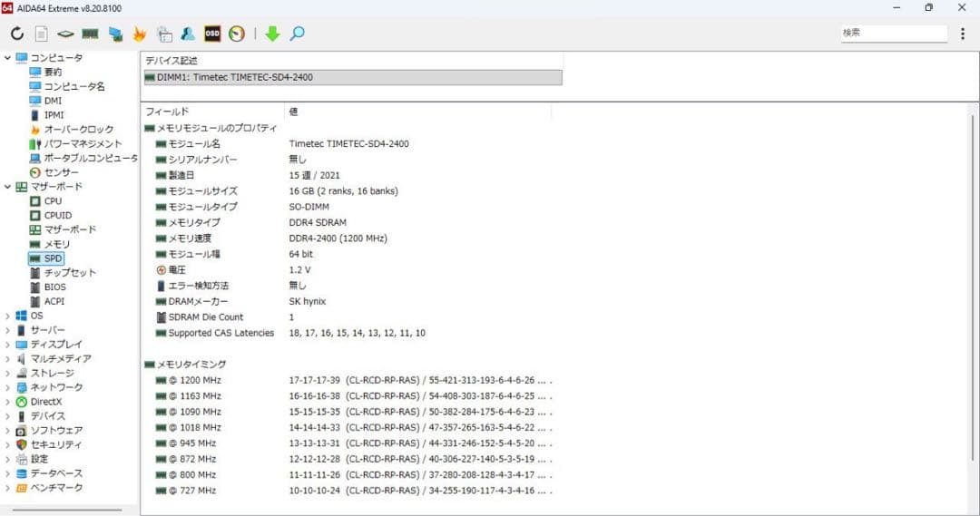Expand the サーバー tree node
Viewport: 980px width, 516px height.
pos(7,330)
